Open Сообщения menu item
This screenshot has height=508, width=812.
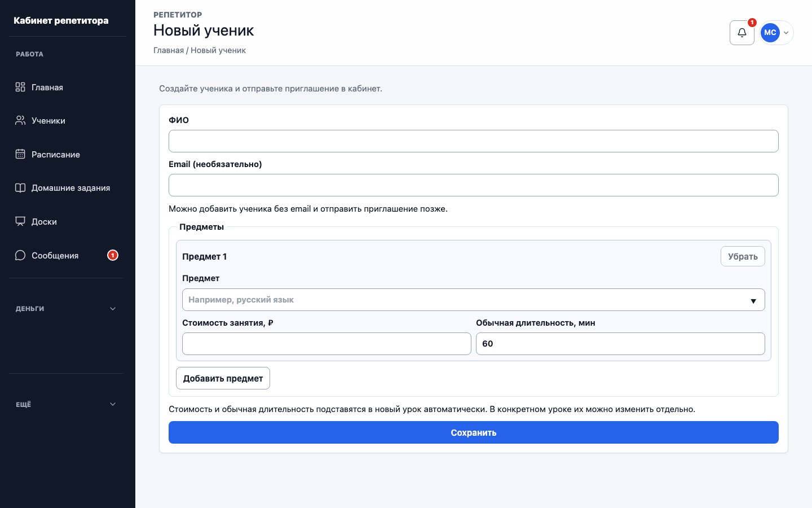click(67, 255)
